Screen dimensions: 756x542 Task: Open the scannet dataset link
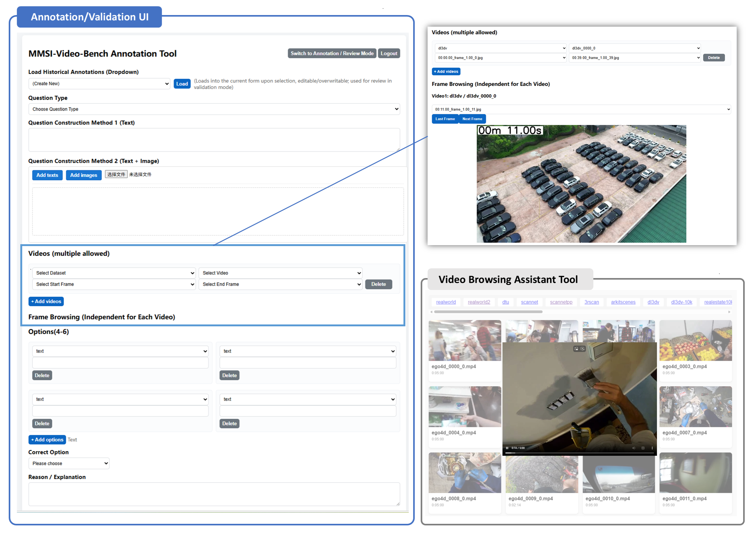click(x=529, y=302)
